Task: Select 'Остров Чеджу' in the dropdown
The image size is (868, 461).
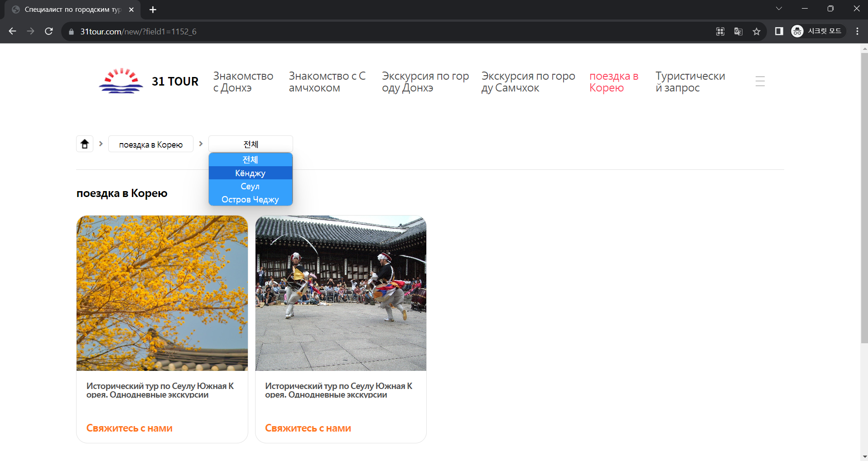Action: 251,199
